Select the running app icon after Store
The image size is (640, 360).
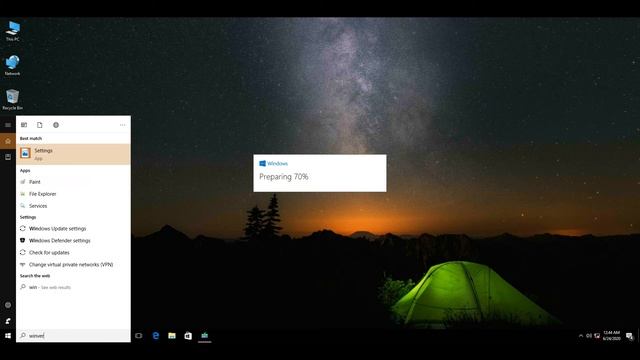204,336
